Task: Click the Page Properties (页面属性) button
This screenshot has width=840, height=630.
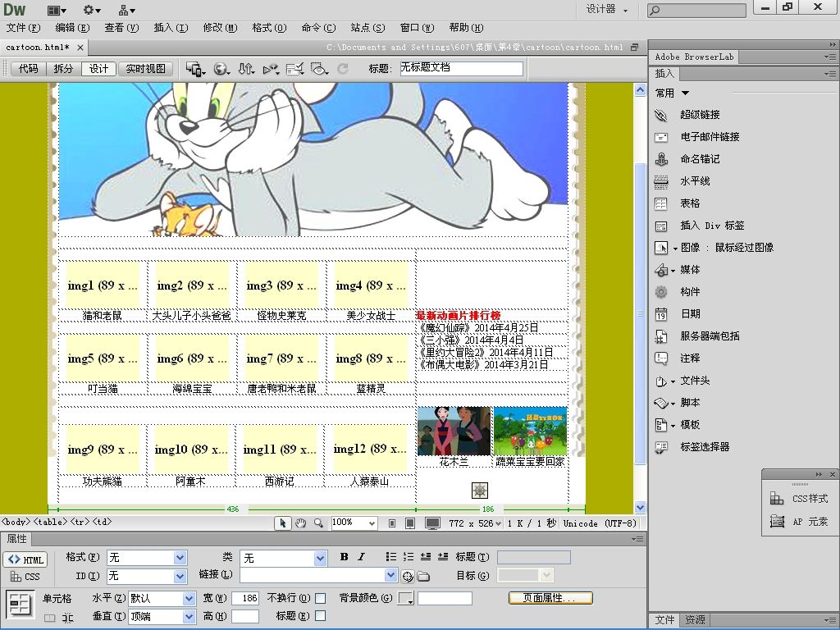Action: point(550,598)
